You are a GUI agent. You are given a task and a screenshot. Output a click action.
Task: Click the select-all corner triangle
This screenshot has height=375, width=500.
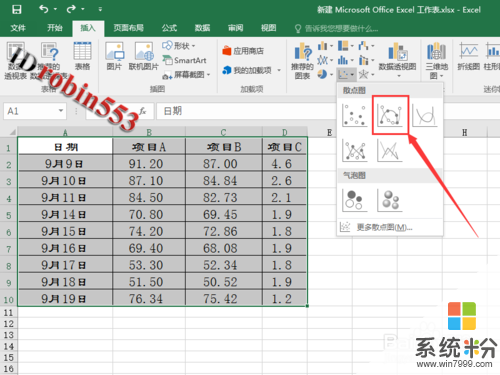tap(12, 132)
